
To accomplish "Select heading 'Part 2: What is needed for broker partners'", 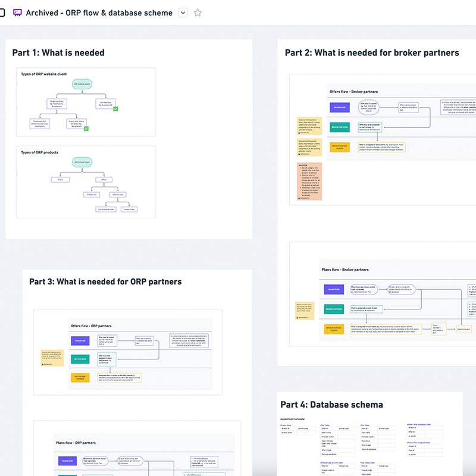I will click(x=372, y=52).
